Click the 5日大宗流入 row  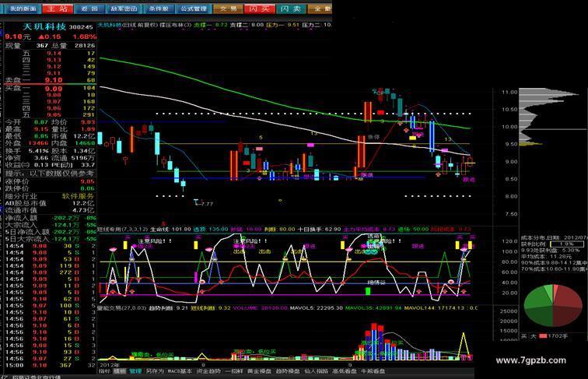tap(50, 239)
